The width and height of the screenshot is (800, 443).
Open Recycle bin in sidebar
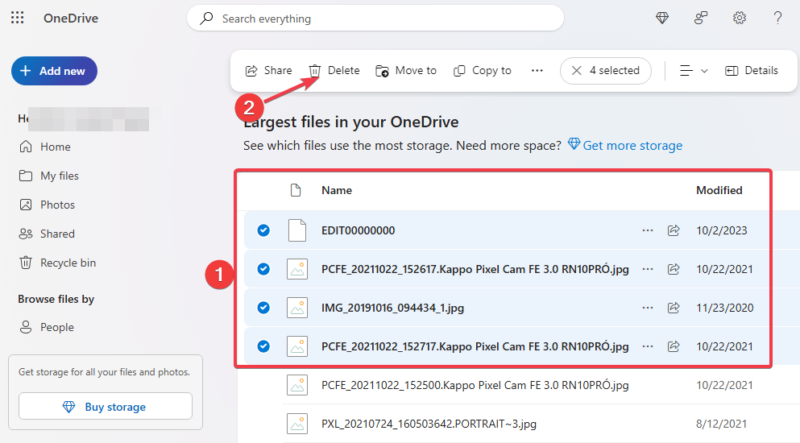coord(57,263)
